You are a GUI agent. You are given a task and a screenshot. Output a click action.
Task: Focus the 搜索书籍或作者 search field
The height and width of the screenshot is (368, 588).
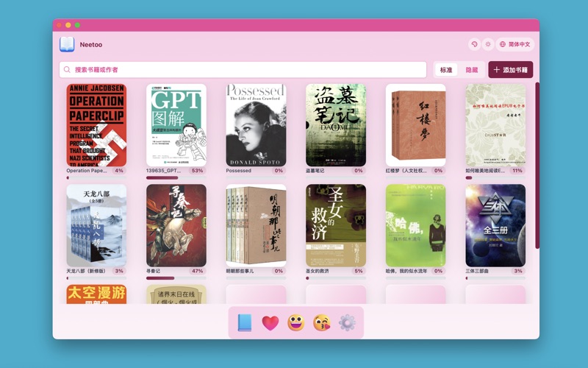tap(243, 69)
